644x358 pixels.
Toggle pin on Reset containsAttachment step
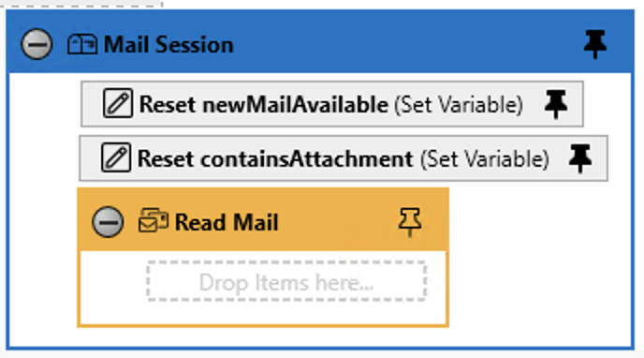point(580,158)
